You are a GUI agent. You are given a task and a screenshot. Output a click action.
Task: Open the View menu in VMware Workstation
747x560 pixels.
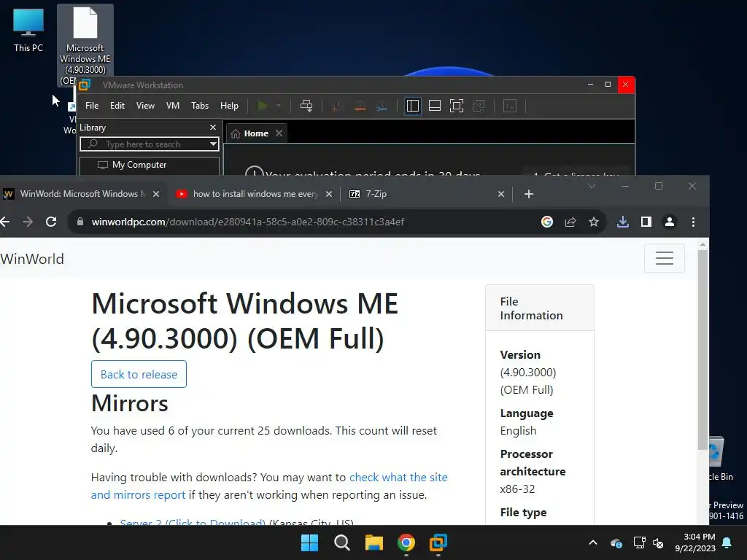click(145, 106)
